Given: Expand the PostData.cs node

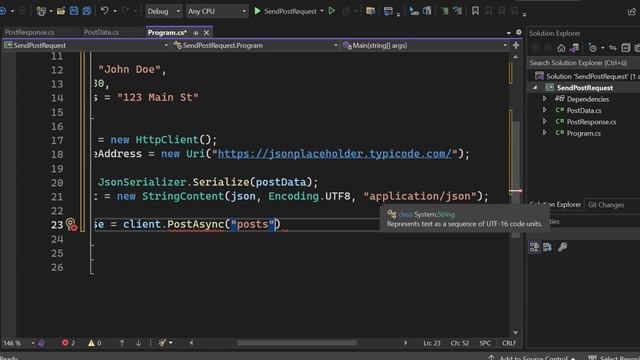Looking at the screenshot, I should pos(544,110).
